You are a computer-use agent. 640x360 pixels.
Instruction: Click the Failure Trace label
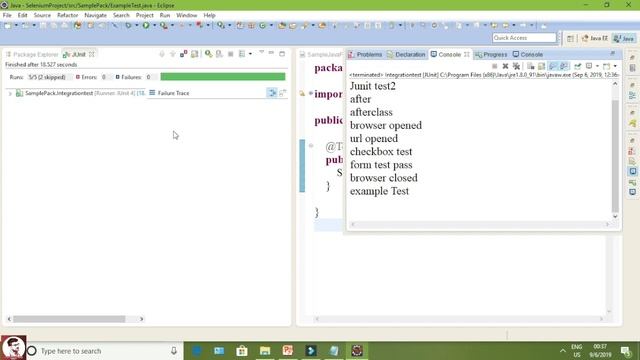[x=173, y=93]
